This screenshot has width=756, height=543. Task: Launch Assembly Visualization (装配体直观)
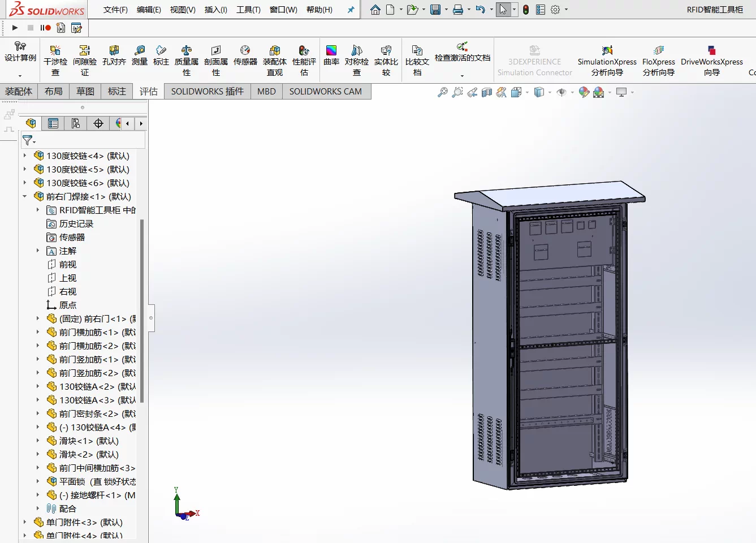click(274, 61)
